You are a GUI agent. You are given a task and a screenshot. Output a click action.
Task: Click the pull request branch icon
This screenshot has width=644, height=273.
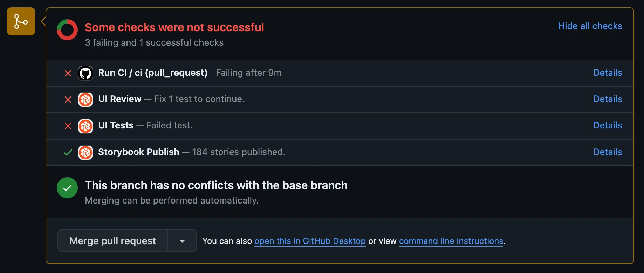(x=21, y=21)
